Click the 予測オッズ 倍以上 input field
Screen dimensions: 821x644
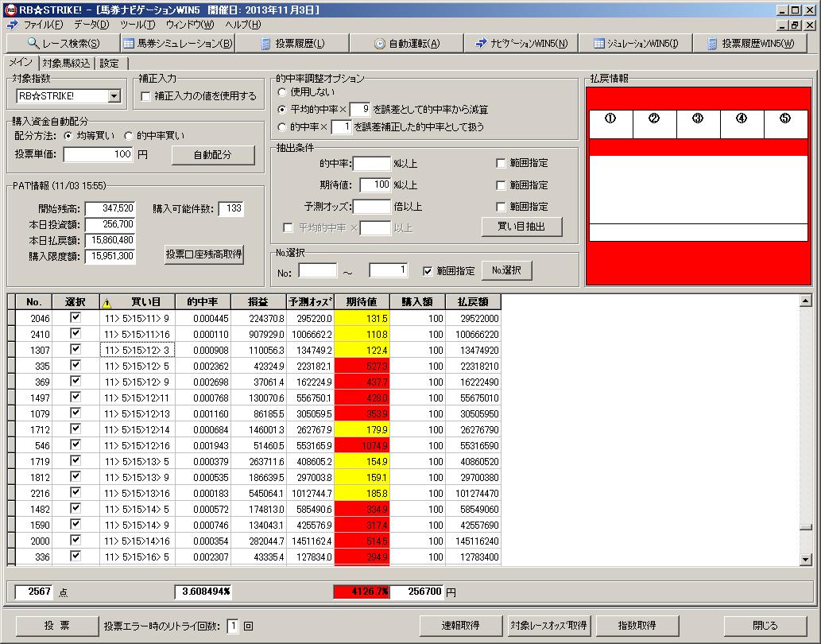tap(372, 206)
